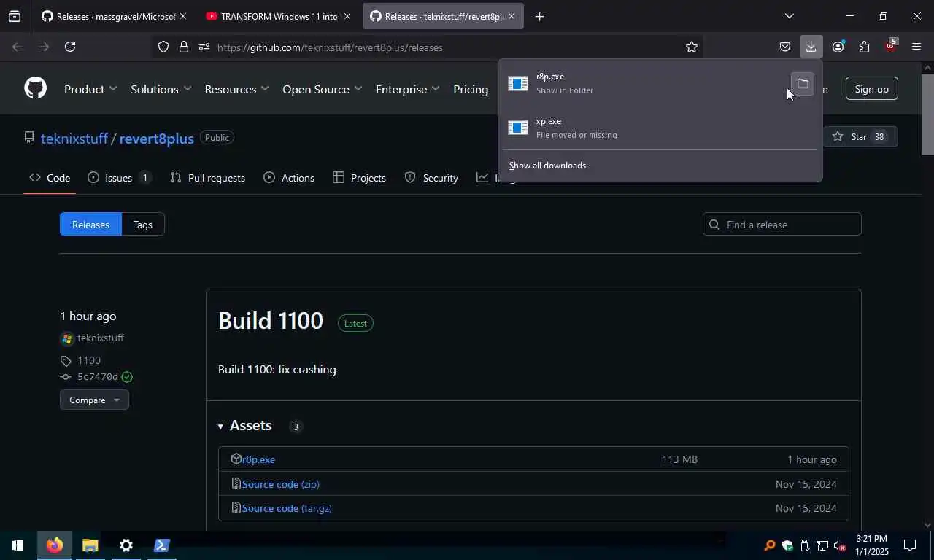The width and height of the screenshot is (934, 560).
Task: Open the teknixstuff owner link
Action: 74,138
